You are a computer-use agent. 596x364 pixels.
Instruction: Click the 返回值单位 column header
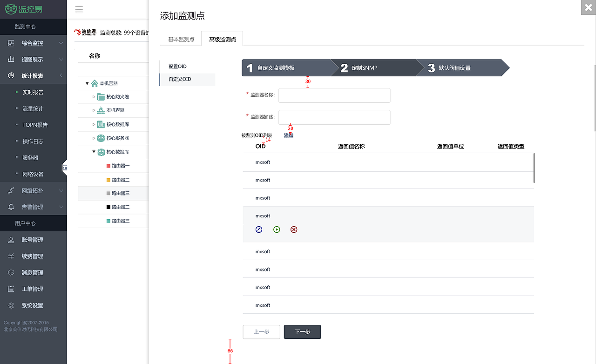450,146
